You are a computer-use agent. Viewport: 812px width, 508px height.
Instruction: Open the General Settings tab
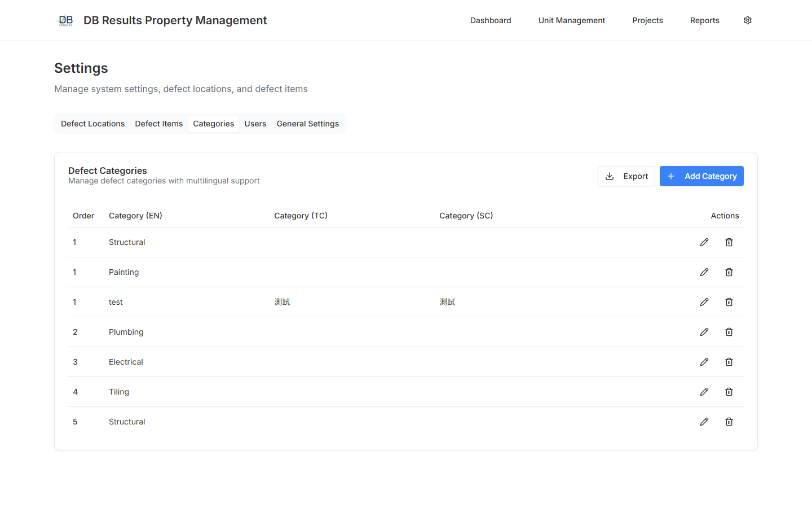click(308, 124)
